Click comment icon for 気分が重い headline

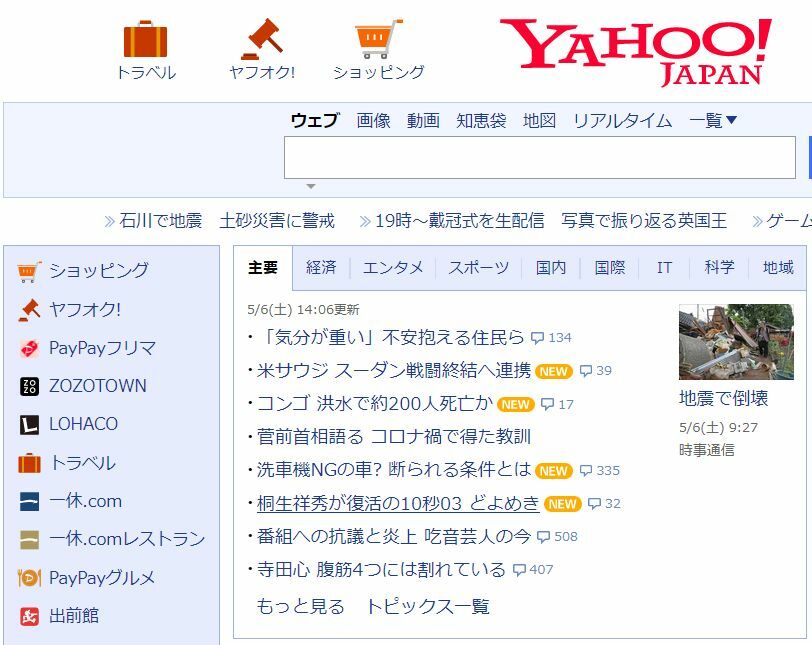(x=538, y=338)
